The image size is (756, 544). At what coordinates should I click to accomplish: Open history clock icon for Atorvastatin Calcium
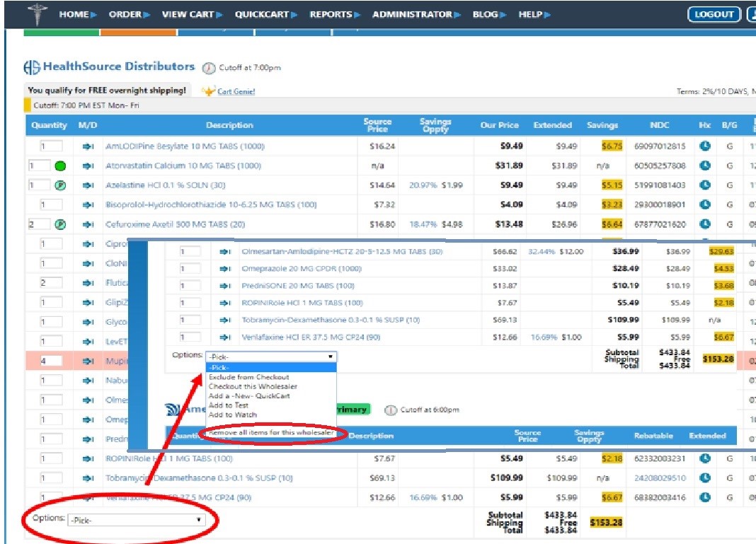(705, 166)
